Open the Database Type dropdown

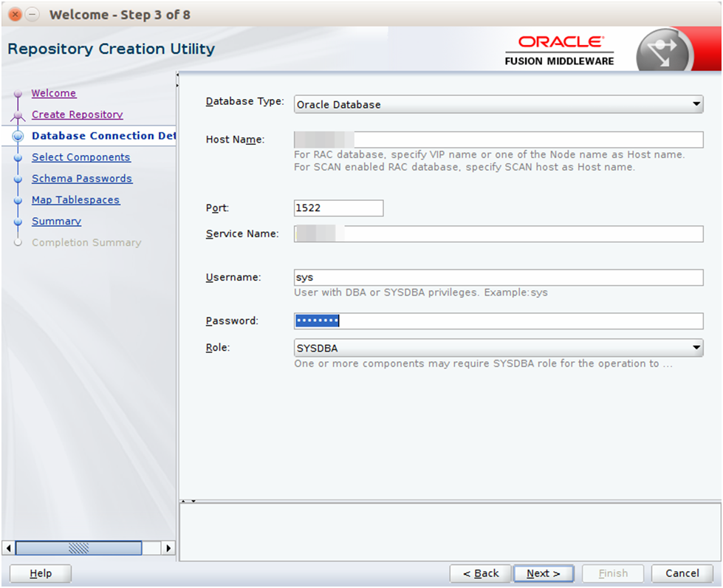tap(498, 104)
